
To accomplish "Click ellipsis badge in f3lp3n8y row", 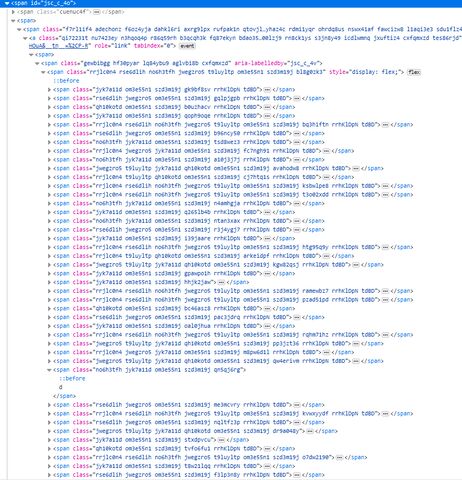I will (x=296, y=475).
